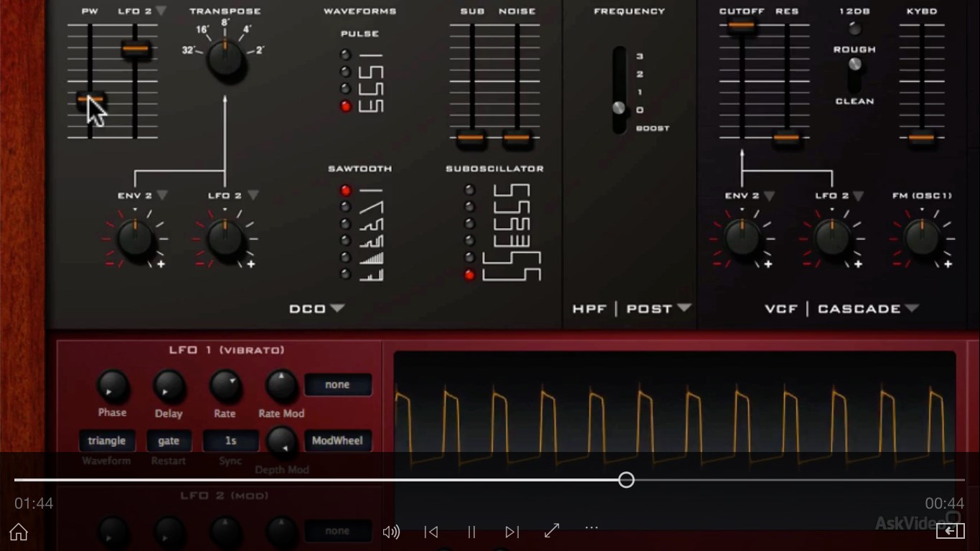This screenshot has width=980, height=551.
Task: Select the third pulse waveform LED
Action: pyautogui.click(x=346, y=89)
